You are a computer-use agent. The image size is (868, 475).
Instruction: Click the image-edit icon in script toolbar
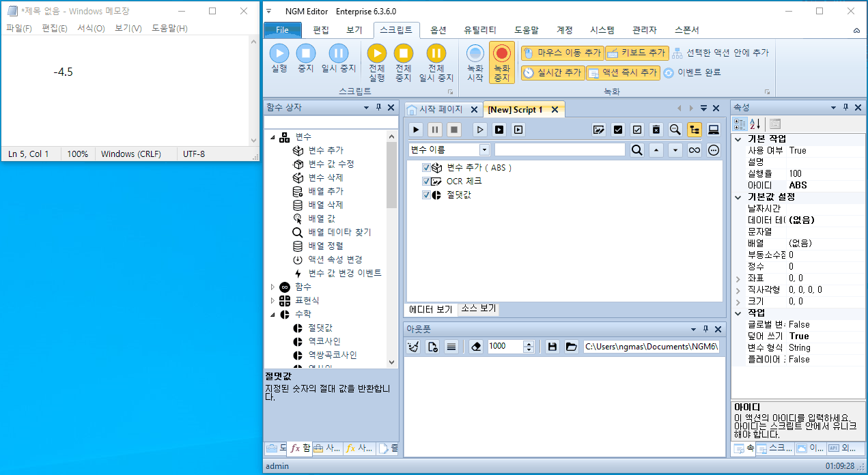click(599, 130)
